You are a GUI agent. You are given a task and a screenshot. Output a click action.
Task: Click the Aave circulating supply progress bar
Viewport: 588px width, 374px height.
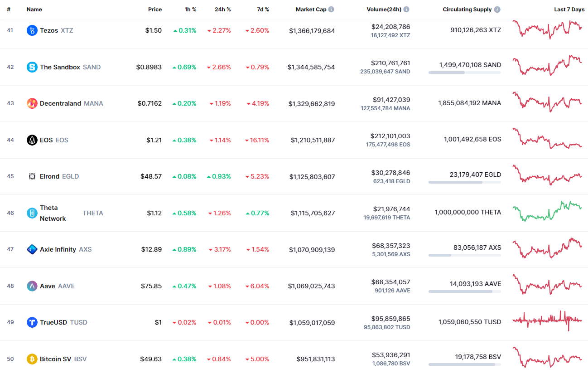(465, 291)
